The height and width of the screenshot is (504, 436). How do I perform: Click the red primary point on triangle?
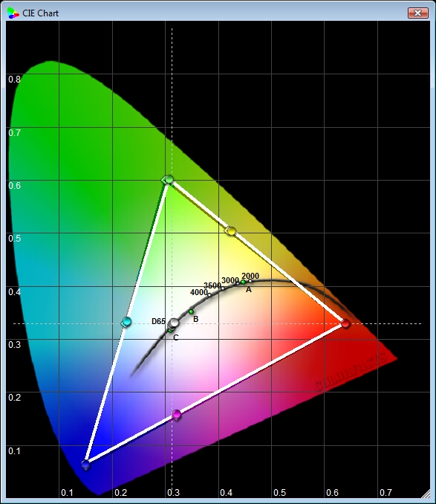click(x=345, y=323)
